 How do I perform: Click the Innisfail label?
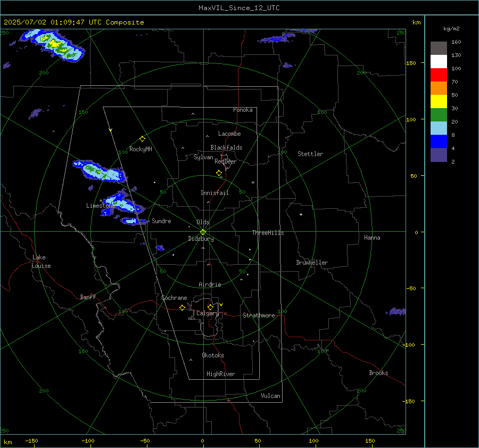click(x=214, y=193)
